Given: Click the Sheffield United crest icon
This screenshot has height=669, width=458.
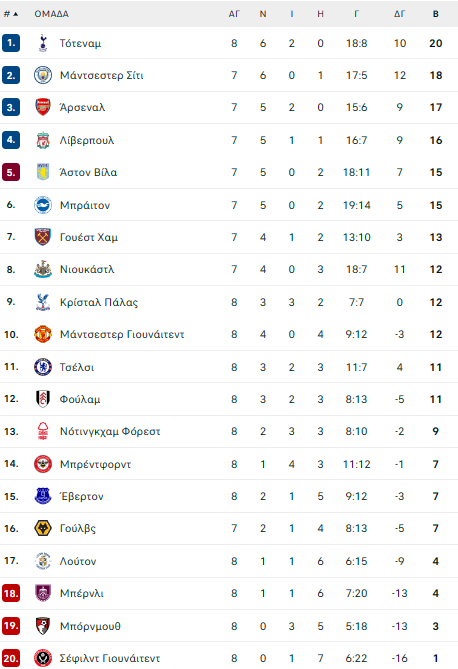Looking at the screenshot, I should tap(43, 658).
